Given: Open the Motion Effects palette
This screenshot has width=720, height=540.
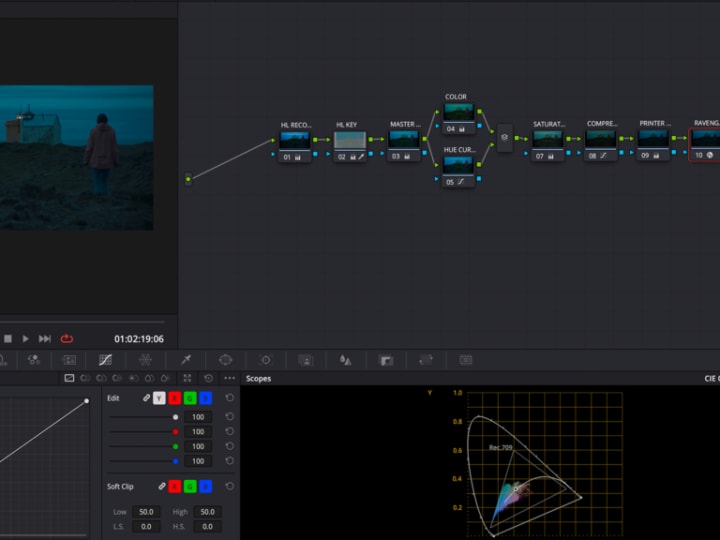Looking at the screenshot, I should [x=69, y=360].
